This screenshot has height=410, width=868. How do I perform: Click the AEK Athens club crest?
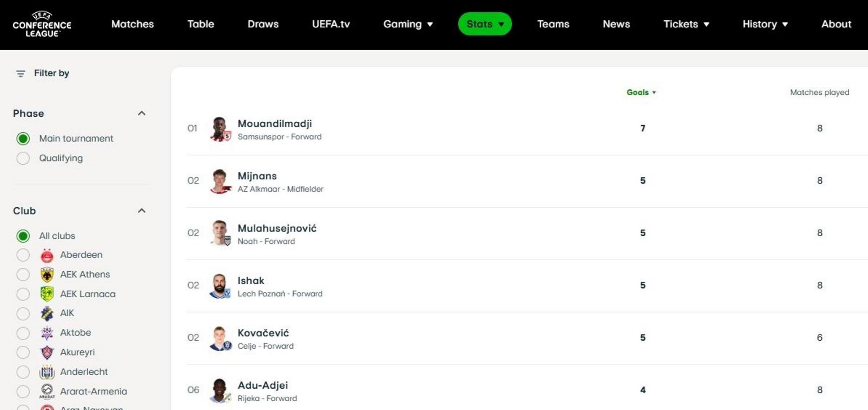pos(47,275)
